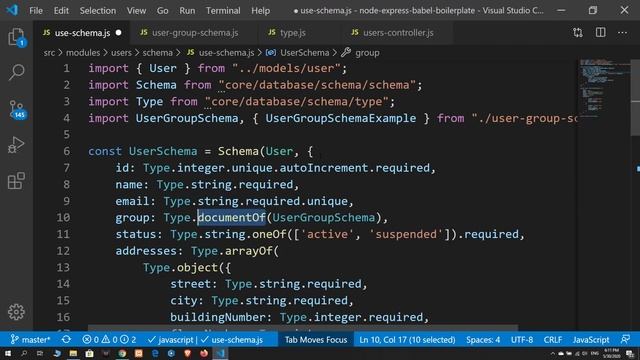Open the Windows Start button
640x360 pixels.
coord(7,353)
